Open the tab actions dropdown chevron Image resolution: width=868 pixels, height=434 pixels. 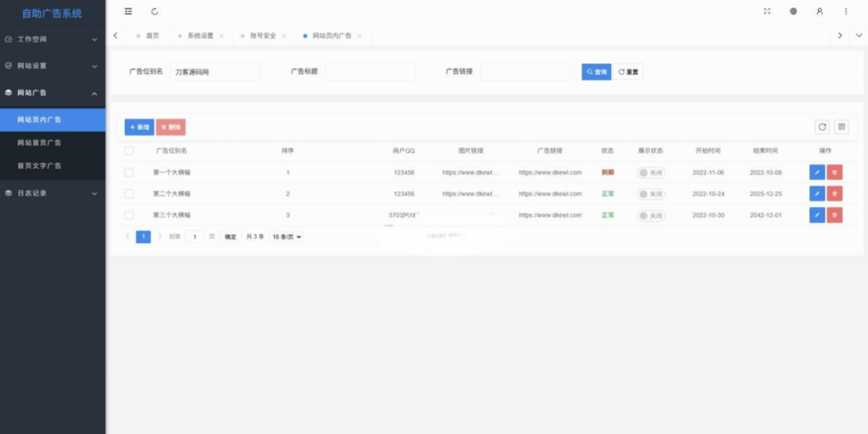[x=859, y=36]
